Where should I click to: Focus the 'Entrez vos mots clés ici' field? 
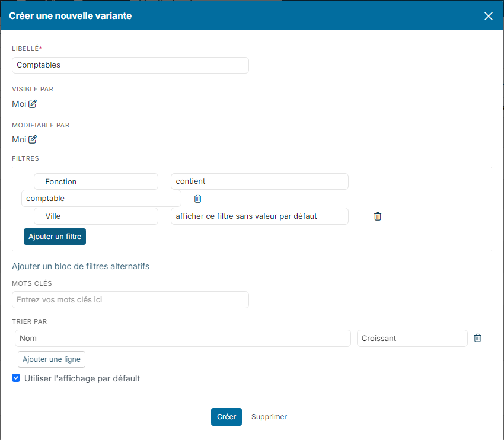click(x=130, y=300)
